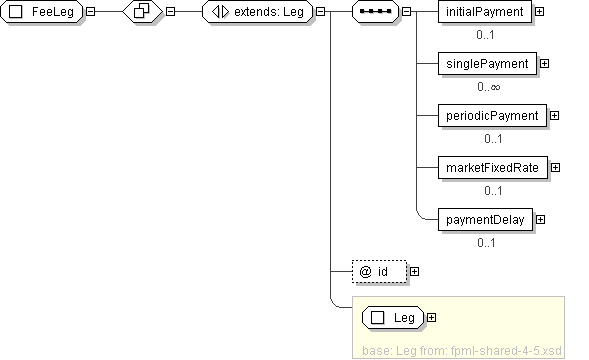Collapse the extends: Leg node
The width and height of the screenshot is (589, 360).
[x=320, y=12]
